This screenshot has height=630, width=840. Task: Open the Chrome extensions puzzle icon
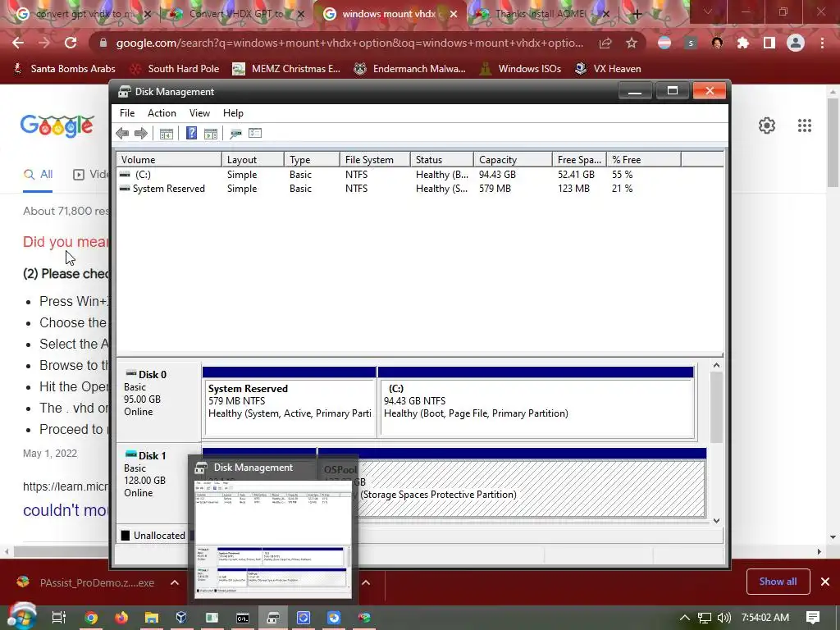(x=743, y=43)
